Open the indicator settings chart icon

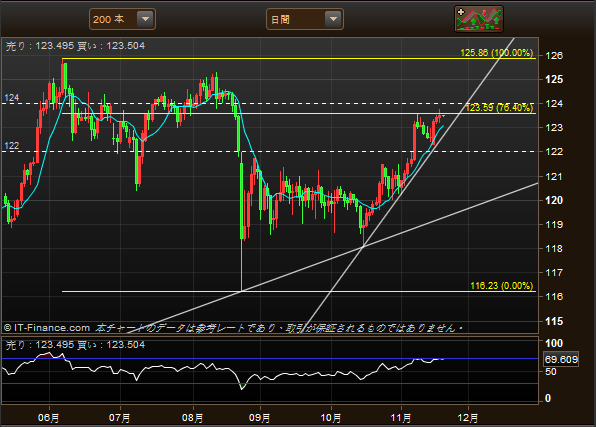tap(479, 19)
